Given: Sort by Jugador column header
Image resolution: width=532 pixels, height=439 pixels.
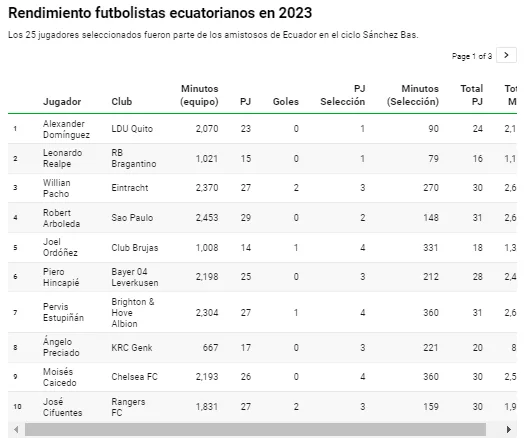Looking at the screenshot, I should [62, 102].
